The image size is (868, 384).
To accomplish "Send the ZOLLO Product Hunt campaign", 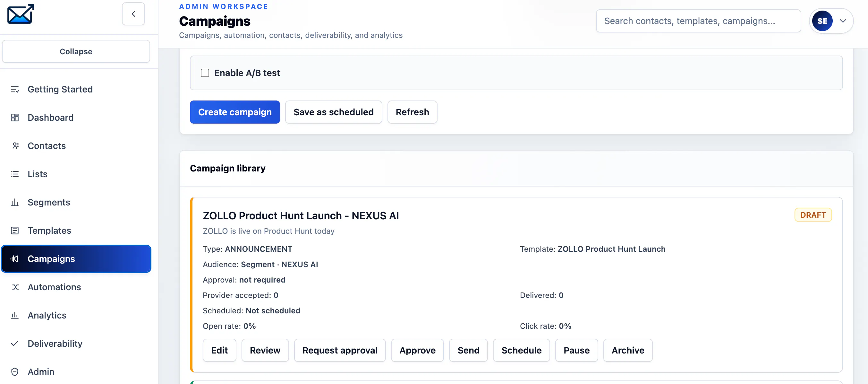I will coord(468,350).
